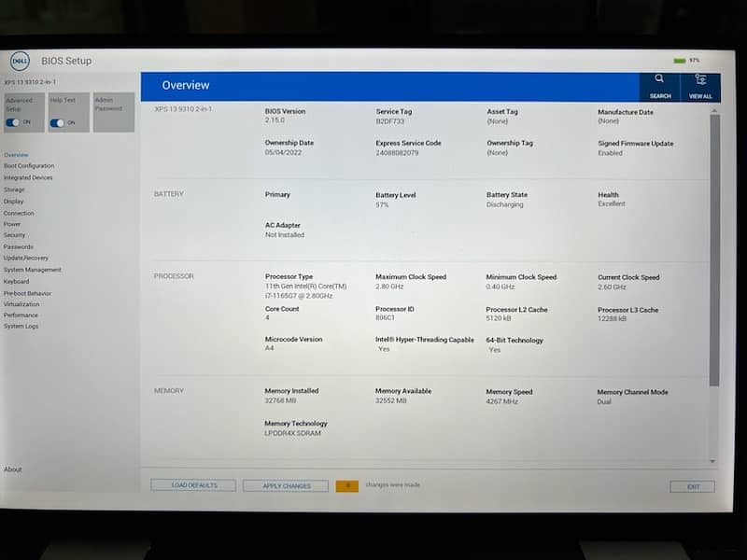Click the vertical scrollbar on the right
Image resolution: width=747 pixels, height=560 pixels.
click(x=714, y=250)
